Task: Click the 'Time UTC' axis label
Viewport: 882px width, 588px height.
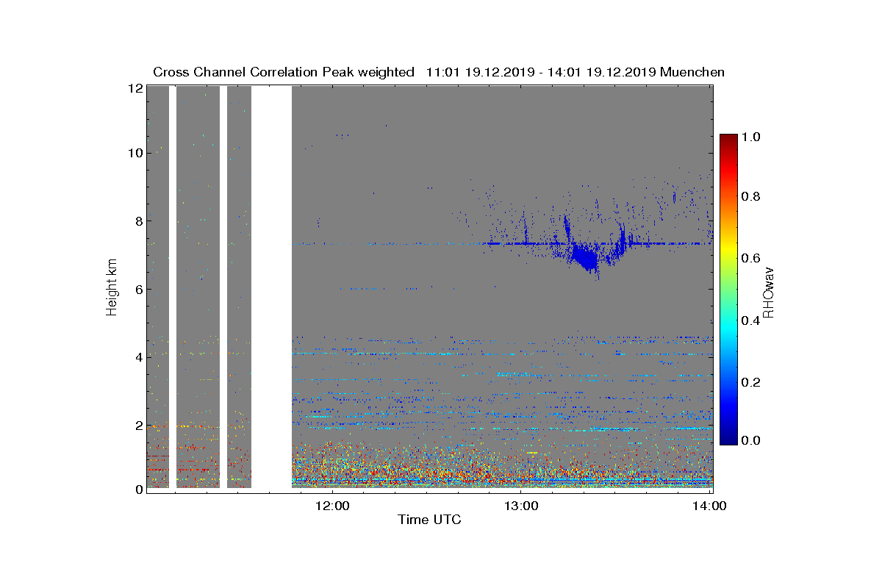Action: click(x=430, y=520)
